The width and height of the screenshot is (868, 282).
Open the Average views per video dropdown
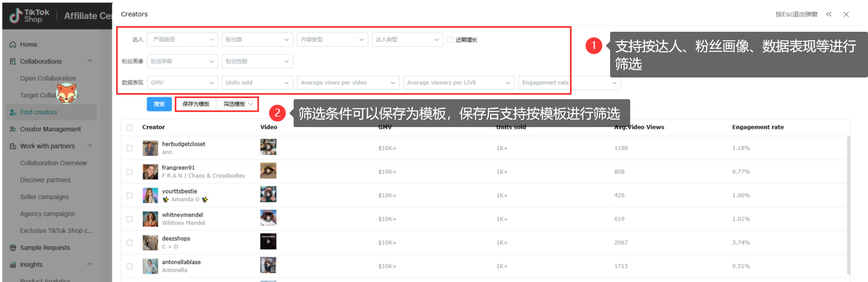348,82
